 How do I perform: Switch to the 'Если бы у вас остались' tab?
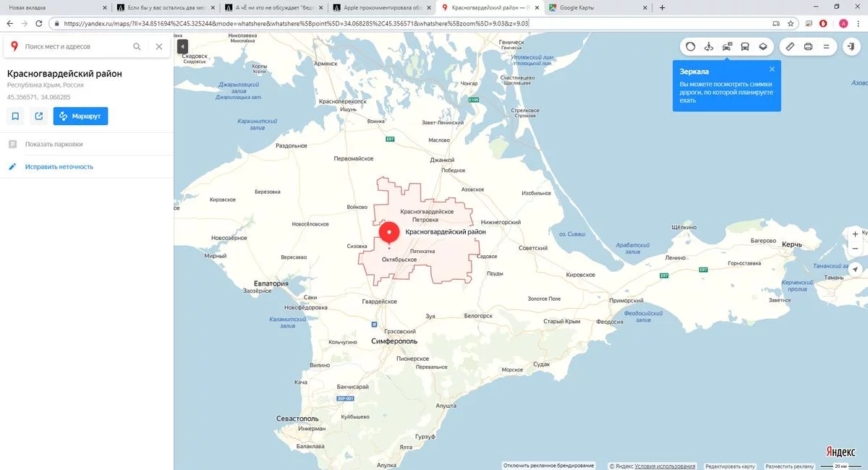tap(165, 7)
